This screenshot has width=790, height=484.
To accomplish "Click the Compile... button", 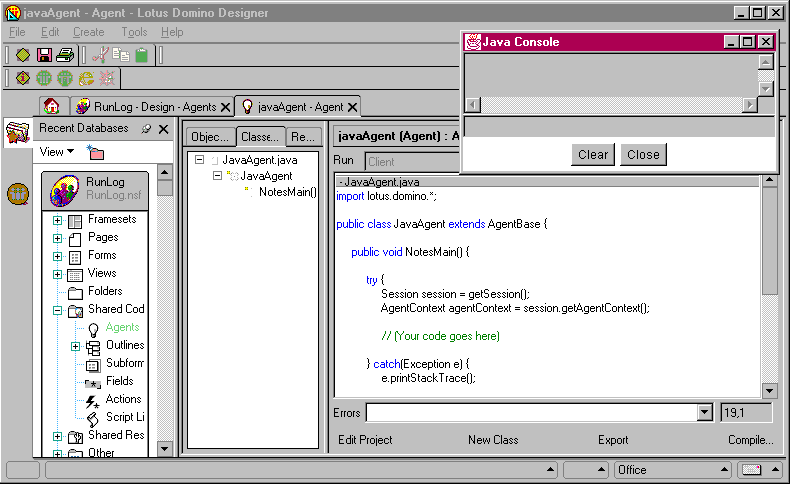I will click(x=751, y=440).
